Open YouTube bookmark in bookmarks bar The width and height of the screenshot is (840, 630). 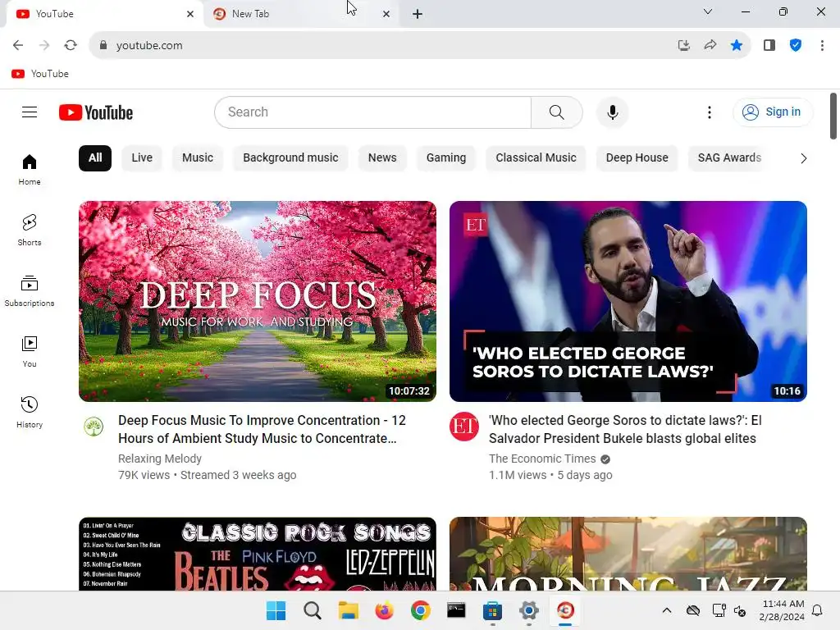(x=40, y=73)
